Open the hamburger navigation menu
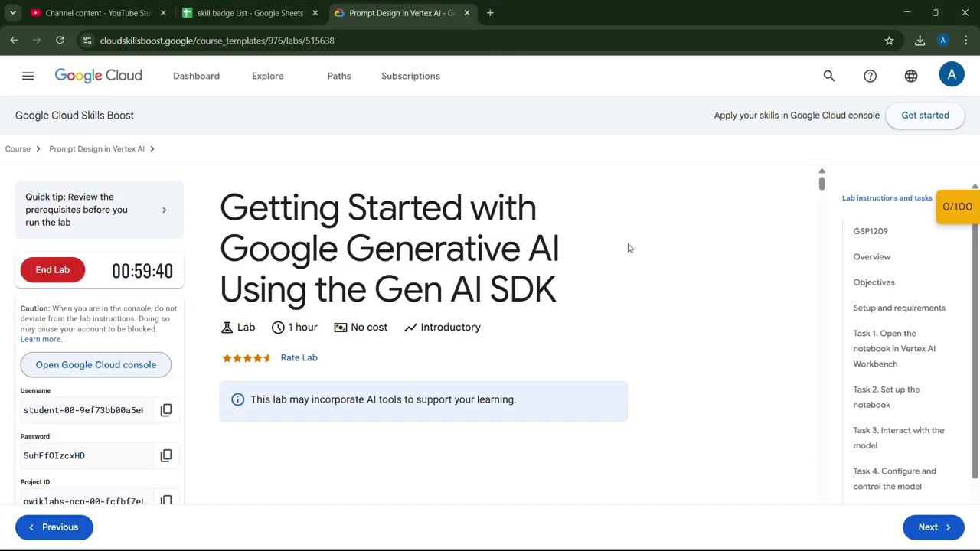 tap(28, 76)
